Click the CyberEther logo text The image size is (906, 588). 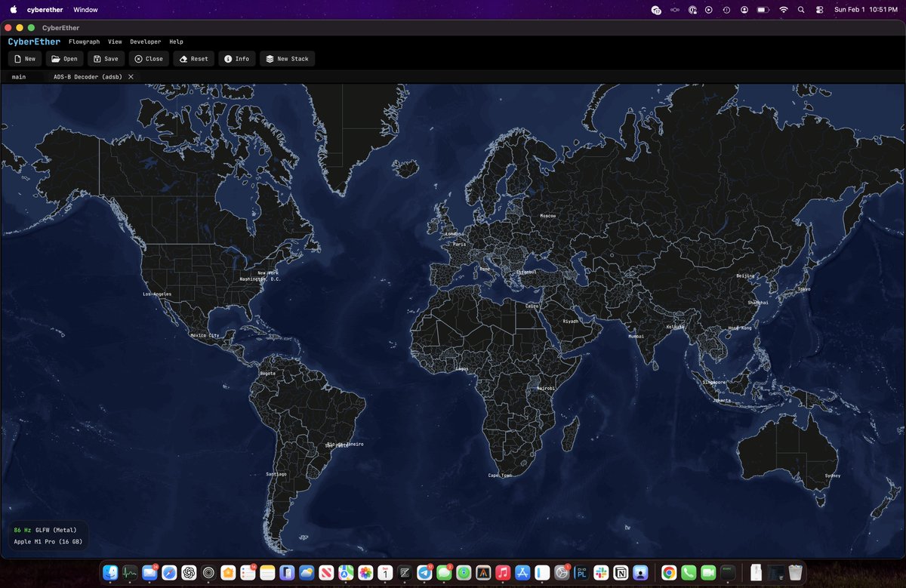pos(34,42)
